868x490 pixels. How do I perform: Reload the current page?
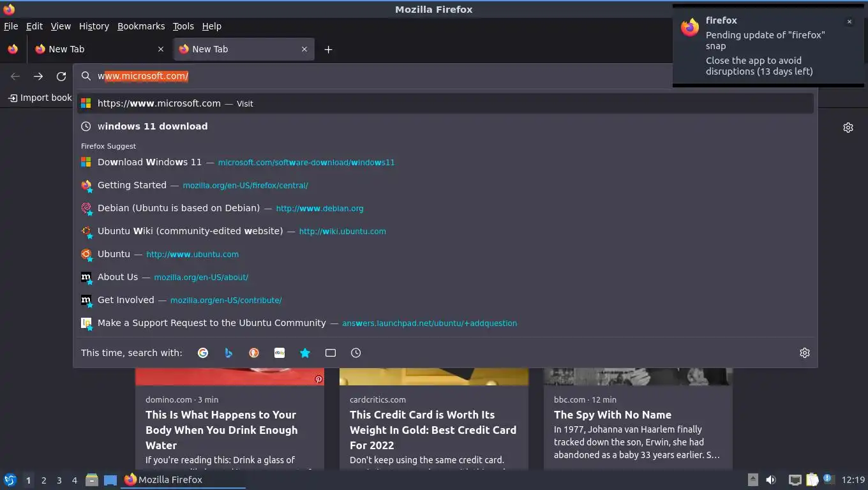61,76
